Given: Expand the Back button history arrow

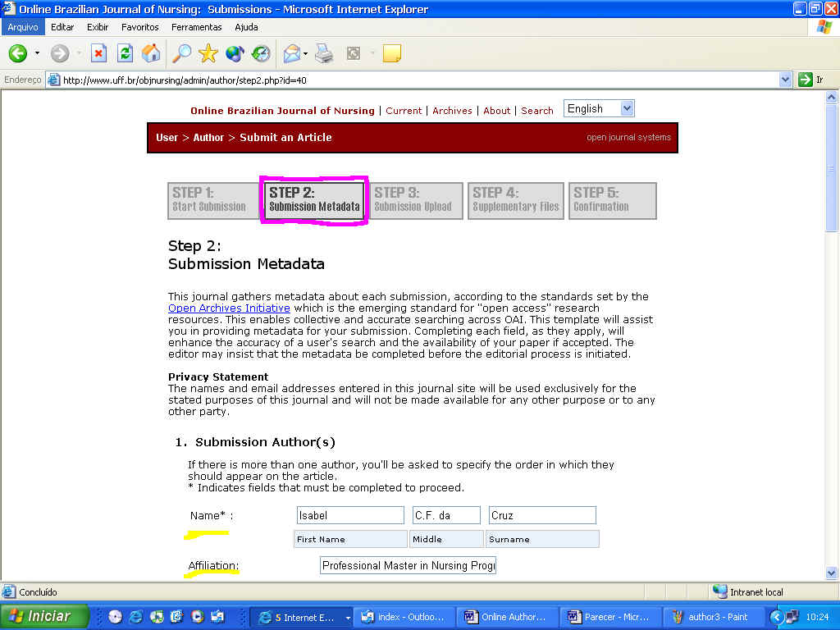Looking at the screenshot, I should (x=37, y=54).
